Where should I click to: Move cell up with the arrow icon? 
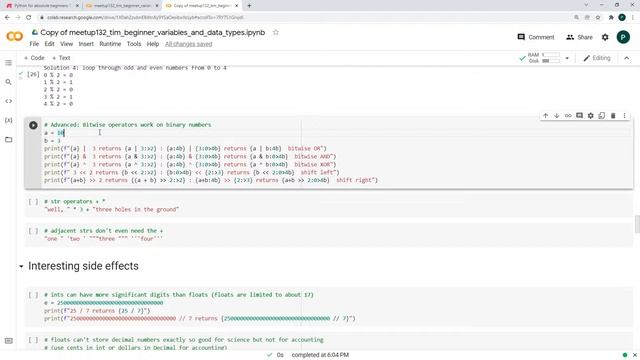point(545,116)
